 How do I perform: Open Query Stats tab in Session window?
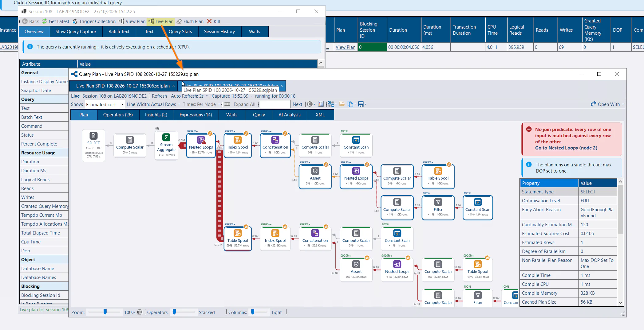180,32
